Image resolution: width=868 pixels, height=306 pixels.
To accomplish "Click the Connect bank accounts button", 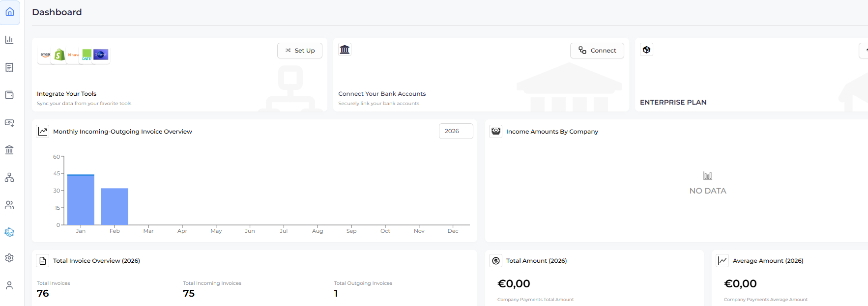I will pyautogui.click(x=597, y=51).
